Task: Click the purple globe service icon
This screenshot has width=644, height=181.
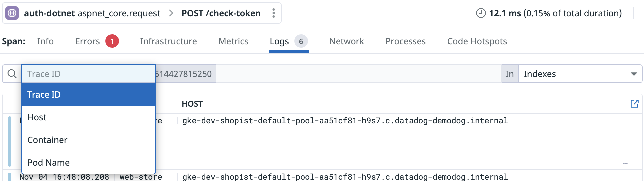Action: 12,13
